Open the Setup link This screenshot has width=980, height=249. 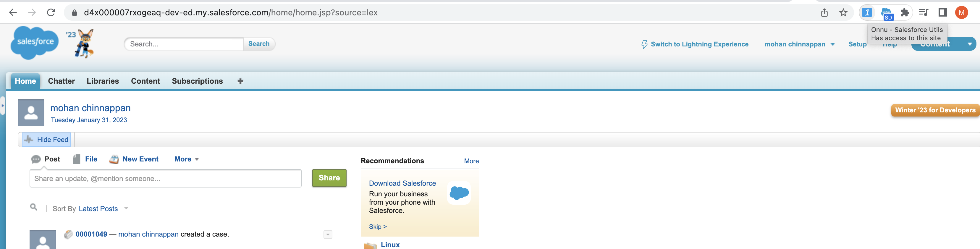tap(857, 44)
